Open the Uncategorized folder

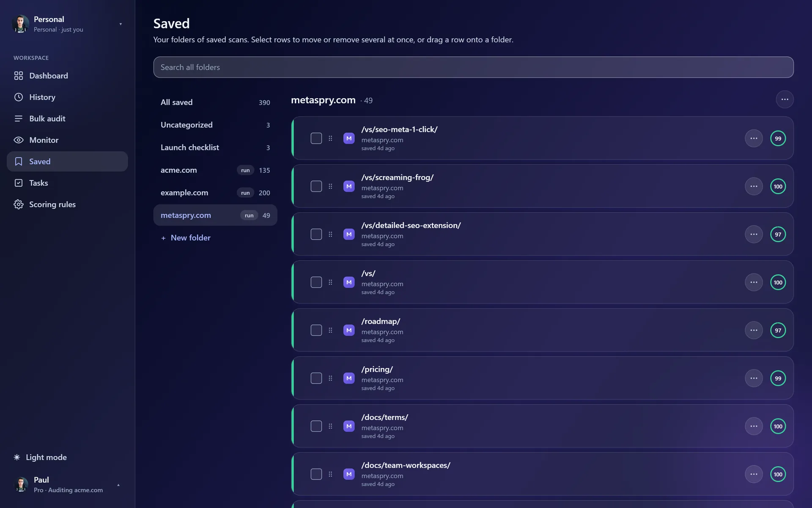[215, 125]
